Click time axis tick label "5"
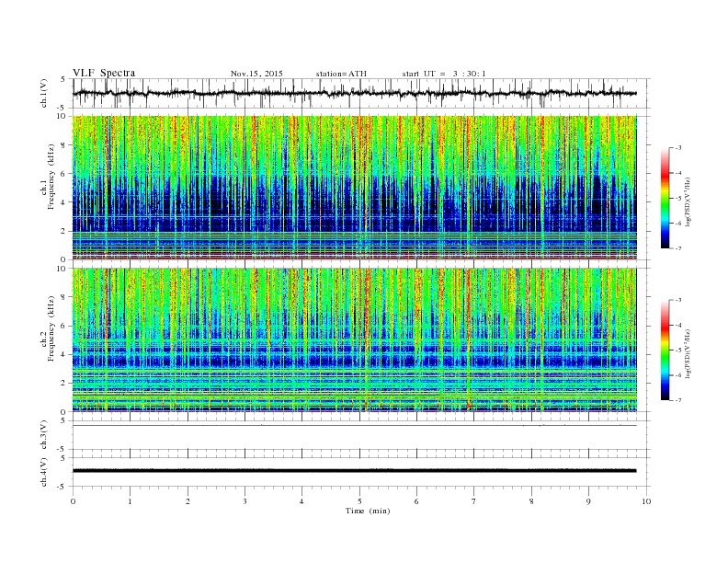 pos(359,501)
